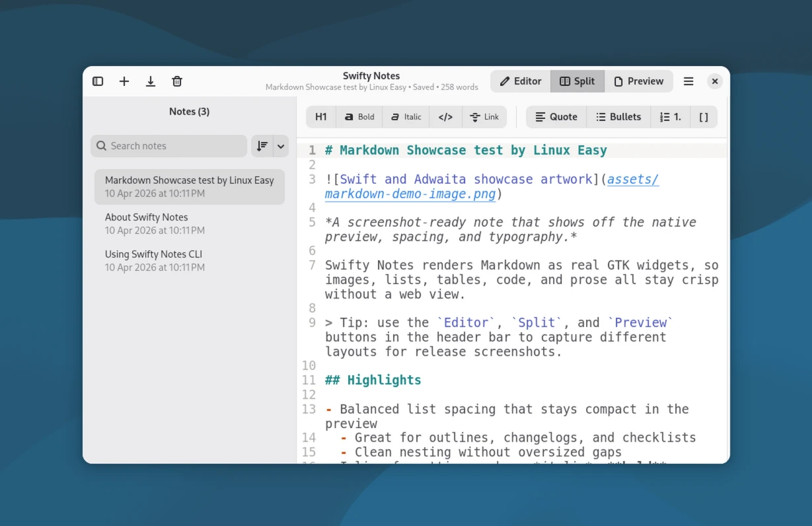Switch to Editor view mode

521,81
